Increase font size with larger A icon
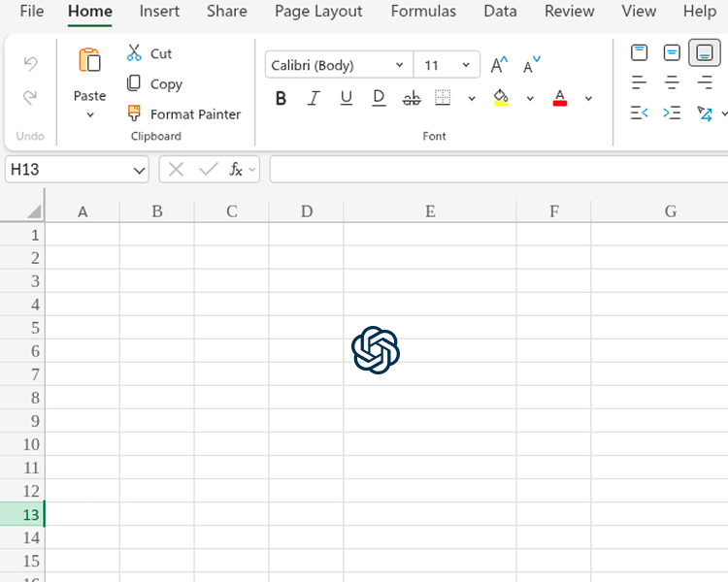The height and width of the screenshot is (582, 728). click(x=499, y=65)
